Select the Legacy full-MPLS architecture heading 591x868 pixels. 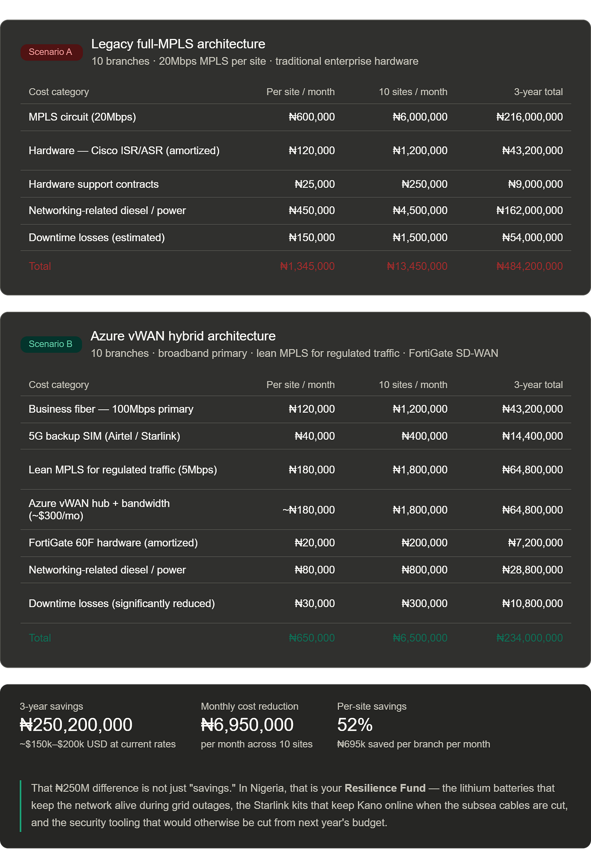[178, 44]
